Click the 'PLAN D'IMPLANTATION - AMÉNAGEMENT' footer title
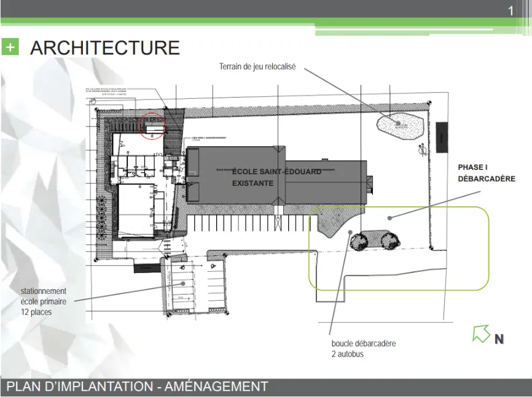Viewport: 532px width, 397px height. (x=137, y=387)
